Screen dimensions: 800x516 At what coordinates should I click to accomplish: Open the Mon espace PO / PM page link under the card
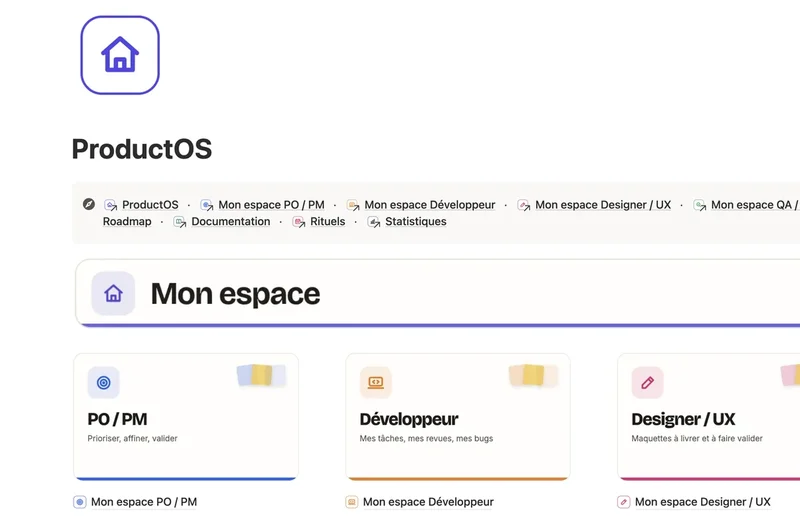click(x=144, y=502)
